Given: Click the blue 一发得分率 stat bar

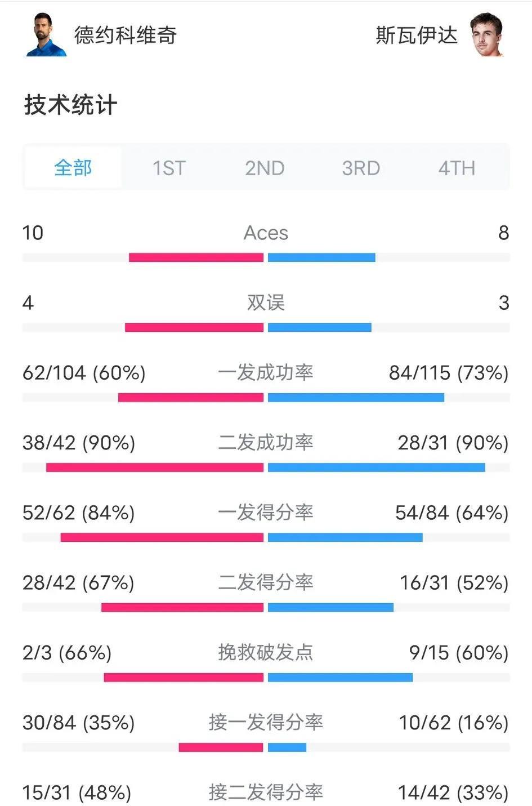Looking at the screenshot, I should [345, 537].
